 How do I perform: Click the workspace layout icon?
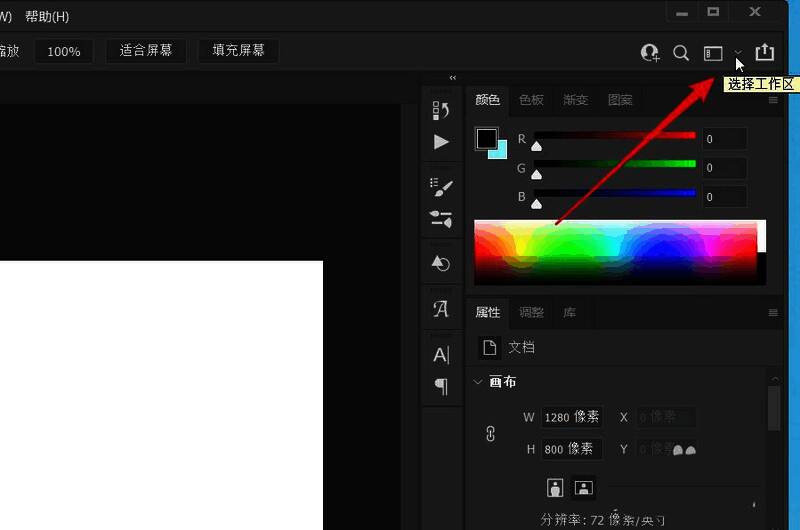point(713,53)
